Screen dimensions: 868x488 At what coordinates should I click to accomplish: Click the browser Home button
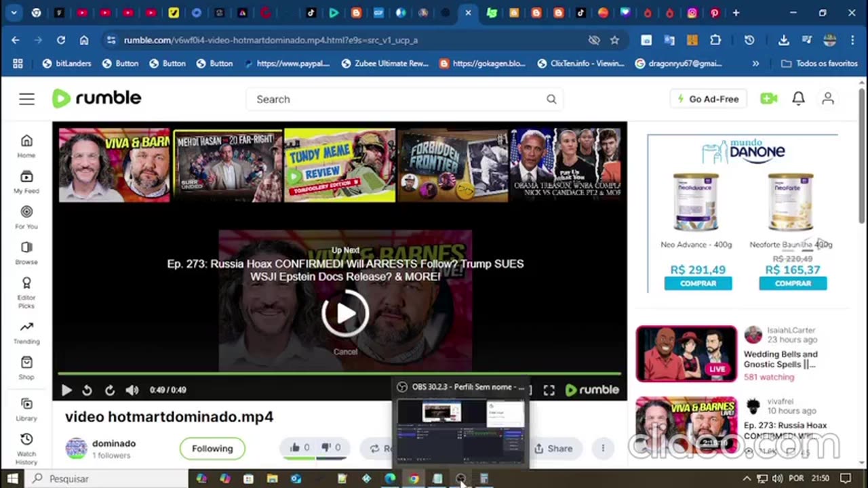point(84,40)
